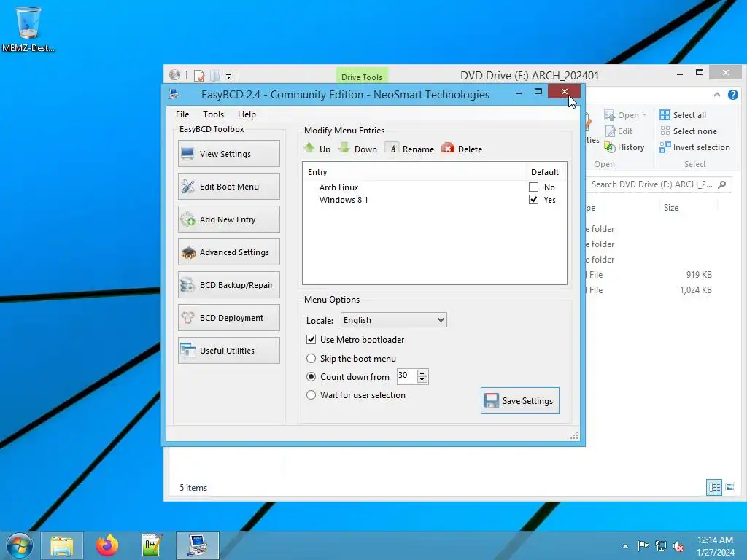Click the EasyBCD title bar app icon
747x560 pixels.
[x=174, y=94]
